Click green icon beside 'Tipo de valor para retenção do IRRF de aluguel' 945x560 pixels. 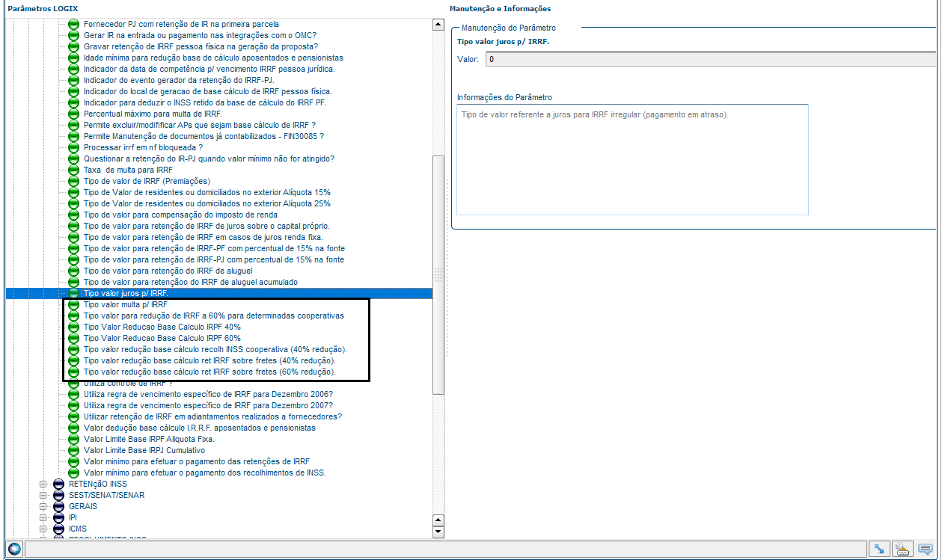tap(73, 271)
